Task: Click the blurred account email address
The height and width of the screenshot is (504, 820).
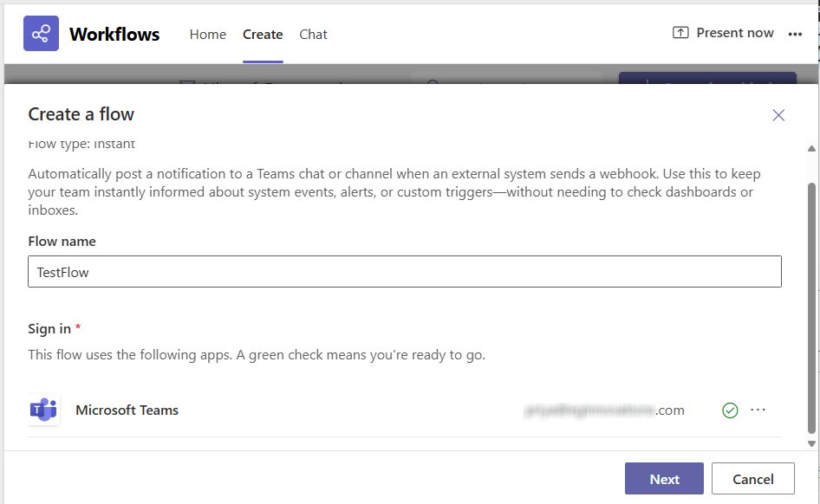Action: coord(604,410)
